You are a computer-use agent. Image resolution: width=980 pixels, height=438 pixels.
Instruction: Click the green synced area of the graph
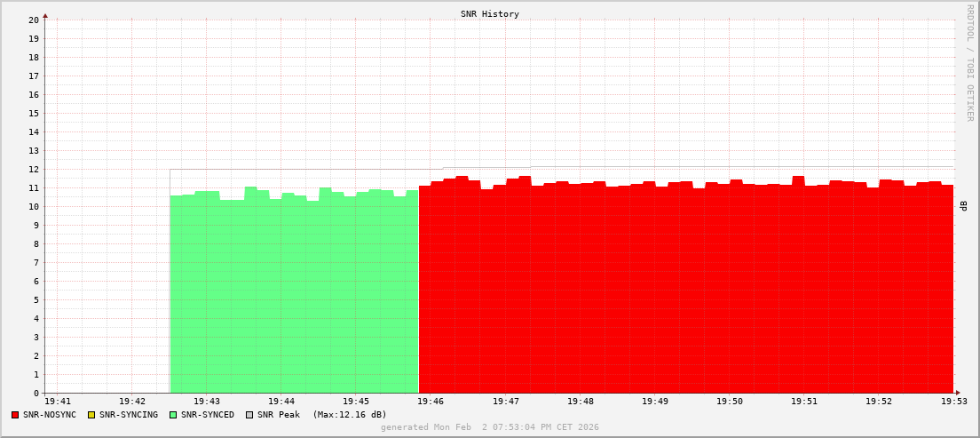[293, 293]
